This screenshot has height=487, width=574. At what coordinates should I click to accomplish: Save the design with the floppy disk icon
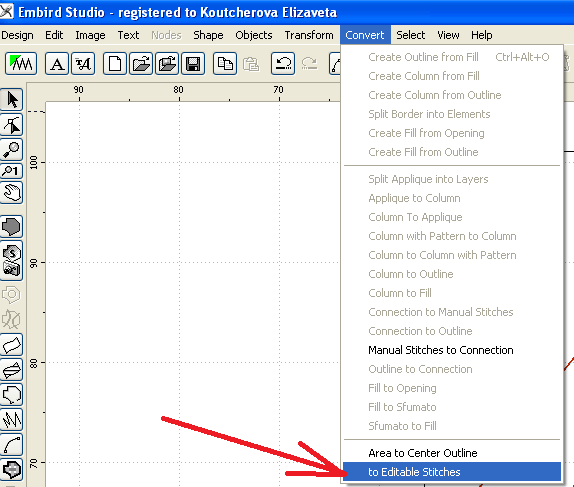click(193, 64)
